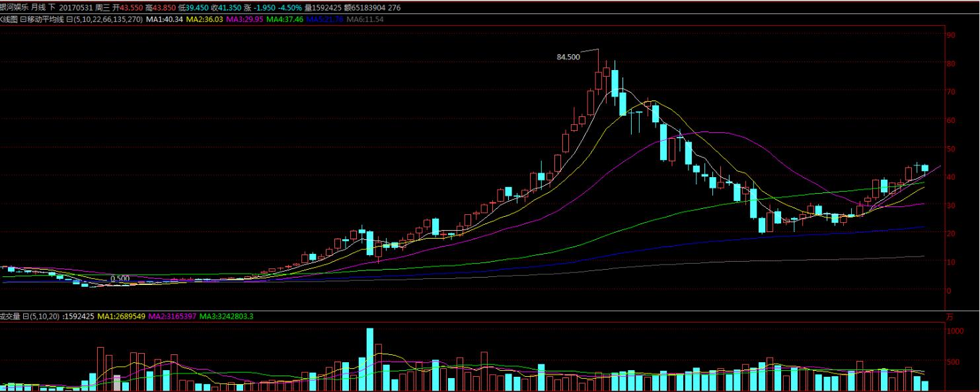Select the closing price 41.350

point(230,7)
